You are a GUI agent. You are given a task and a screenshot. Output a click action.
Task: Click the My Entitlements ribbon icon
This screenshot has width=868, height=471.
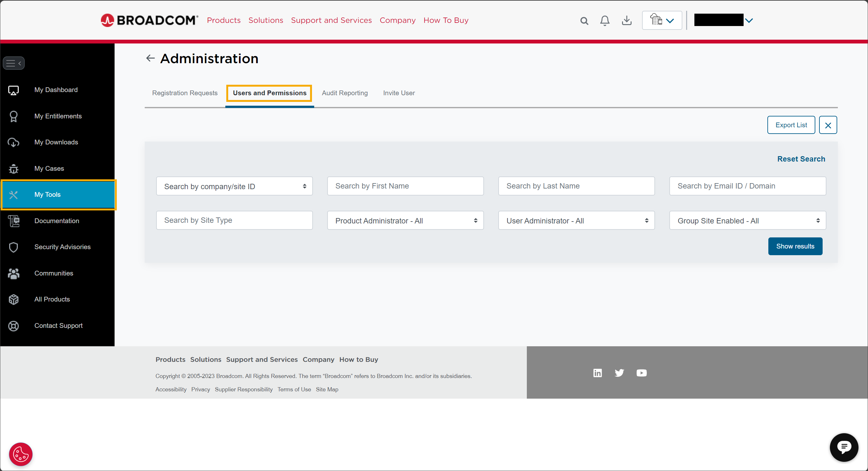tap(13, 116)
